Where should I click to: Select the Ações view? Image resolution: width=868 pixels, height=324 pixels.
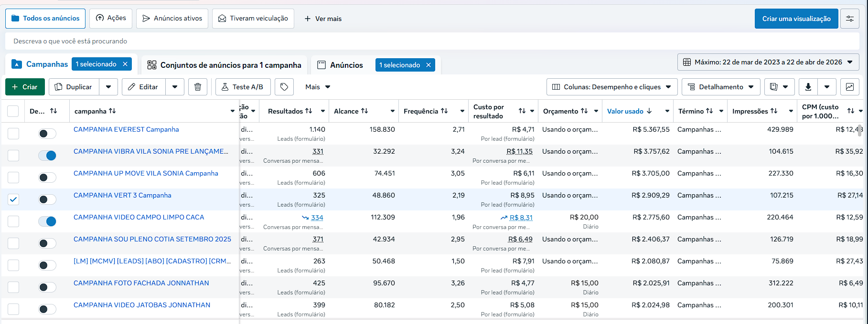click(x=111, y=18)
